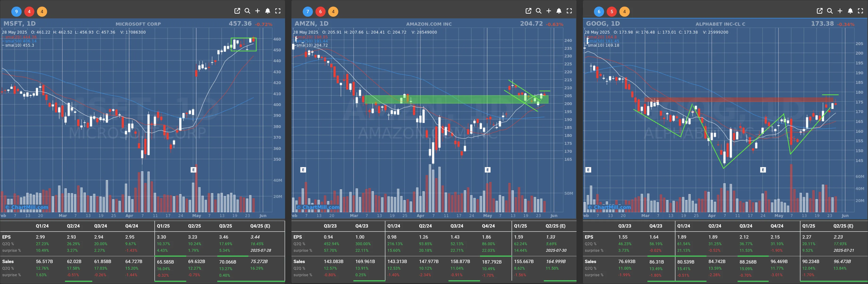Click GOOG Q1/25 EPS value 2.27

click(807, 237)
